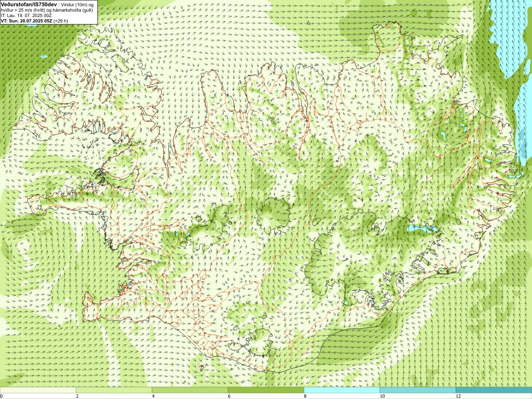Click the tiny red-outlined island off the north coast
532x399 pixels.
[x=309, y=23]
